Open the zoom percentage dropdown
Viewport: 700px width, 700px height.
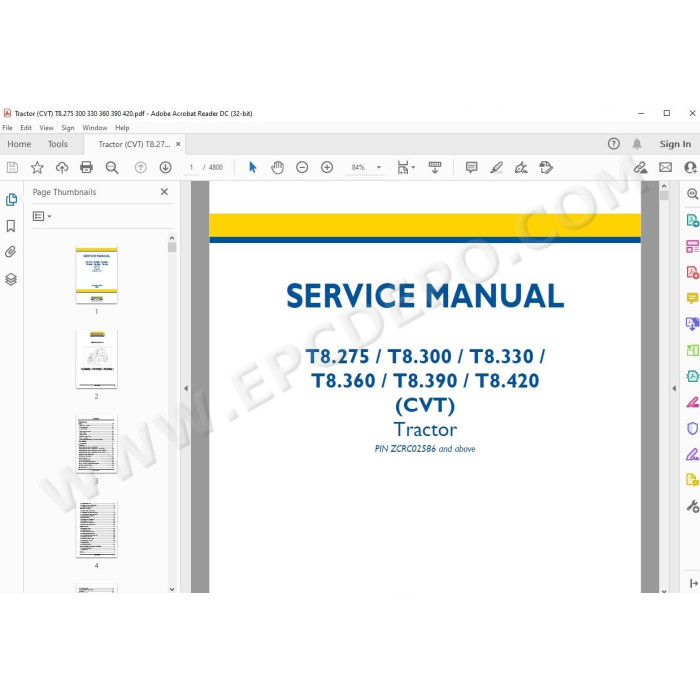pyautogui.click(x=379, y=167)
